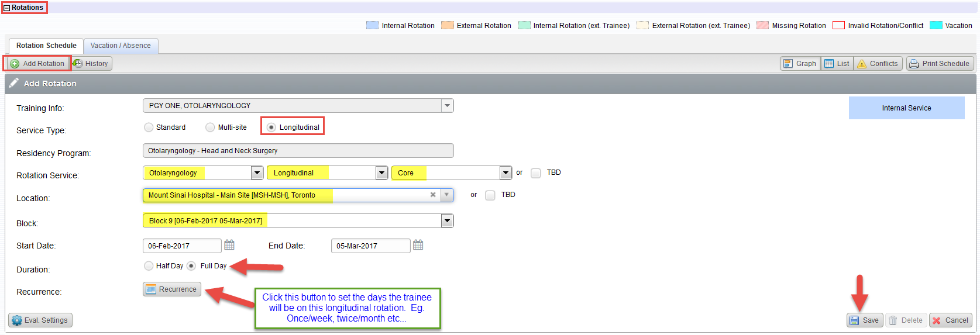Screen dimensions: 980x335
Task: Open the Block selection dropdown
Action: tap(447, 221)
